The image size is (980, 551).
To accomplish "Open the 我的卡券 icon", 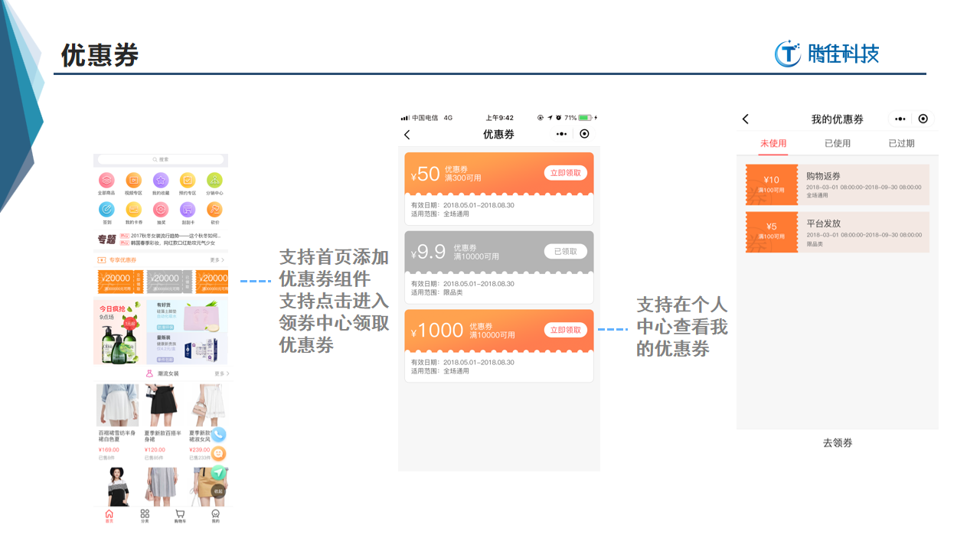I will (133, 209).
